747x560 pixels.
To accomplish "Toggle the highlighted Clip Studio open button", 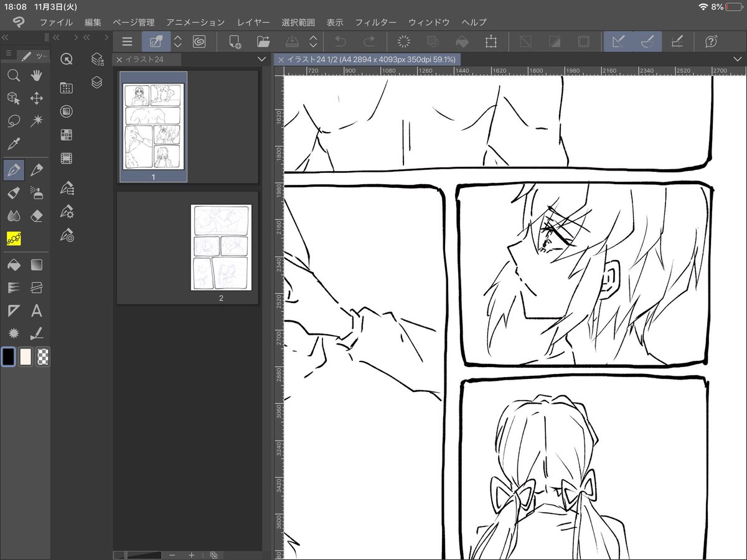I will click(x=156, y=42).
